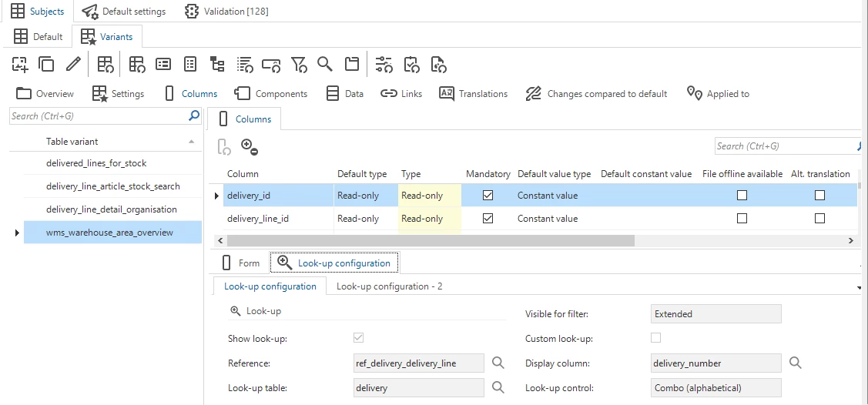Click the plus-minus zoom icon above columns grid
This screenshot has height=405, width=868.
250,146
